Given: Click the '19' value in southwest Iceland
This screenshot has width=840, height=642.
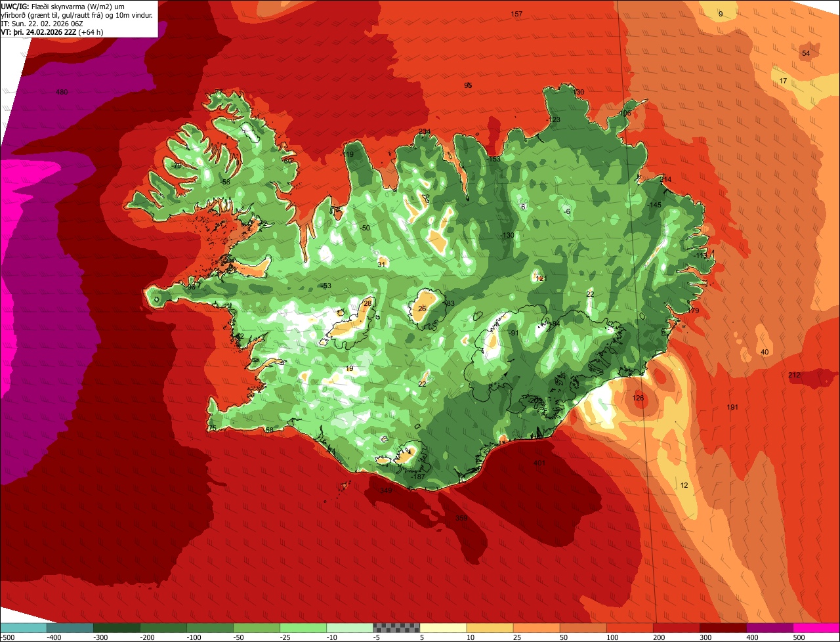Looking at the screenshot, I should click(x=349, y=369).
